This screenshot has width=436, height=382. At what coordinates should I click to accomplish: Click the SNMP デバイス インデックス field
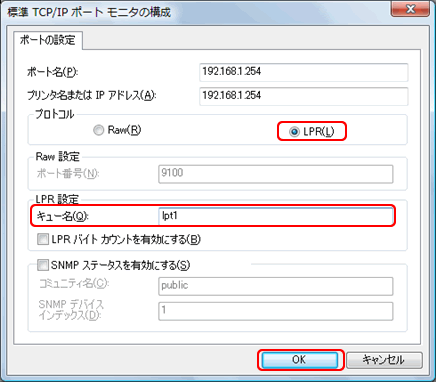276,311
